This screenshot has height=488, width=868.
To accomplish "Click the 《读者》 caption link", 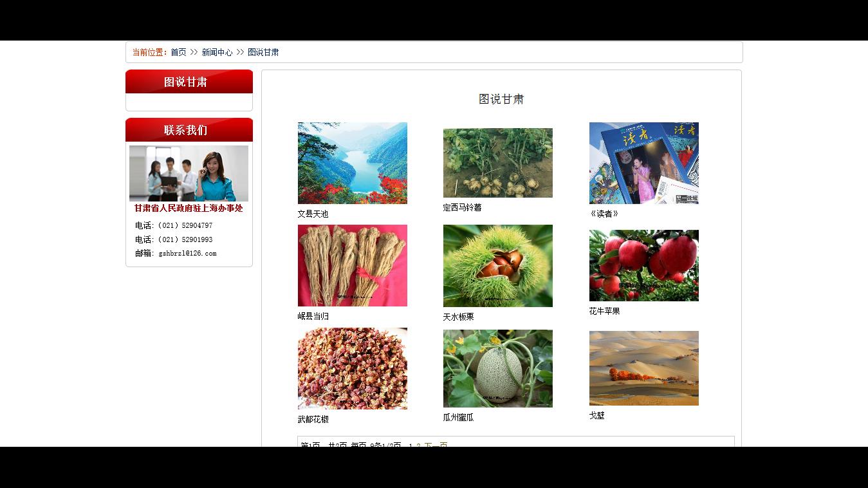I will click(x=604, y=214).
